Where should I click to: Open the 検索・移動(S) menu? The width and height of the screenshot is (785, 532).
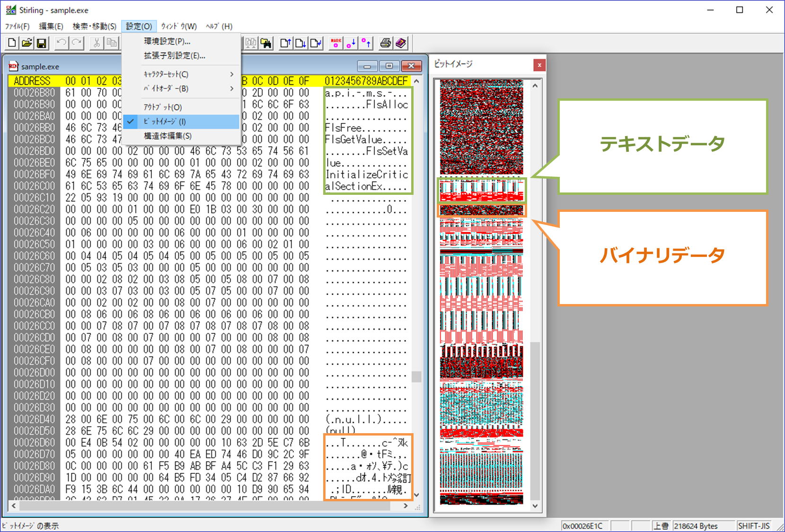94,26
